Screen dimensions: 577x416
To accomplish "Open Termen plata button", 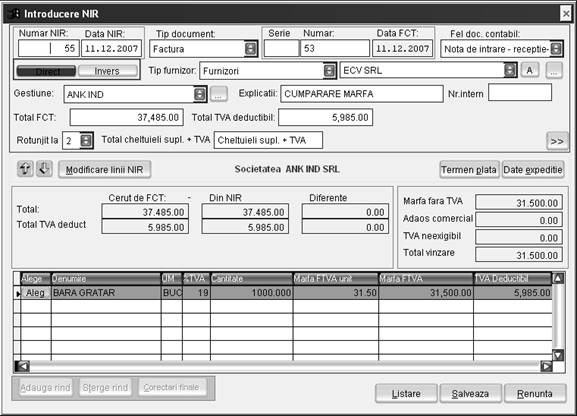I will click(x=469, y=170).
